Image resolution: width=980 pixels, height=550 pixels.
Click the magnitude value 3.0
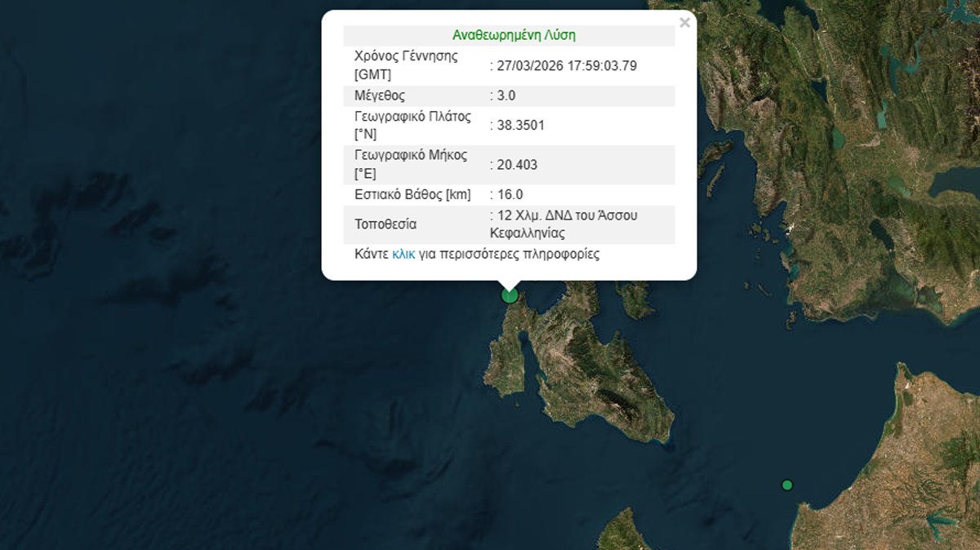click(506, 95)
